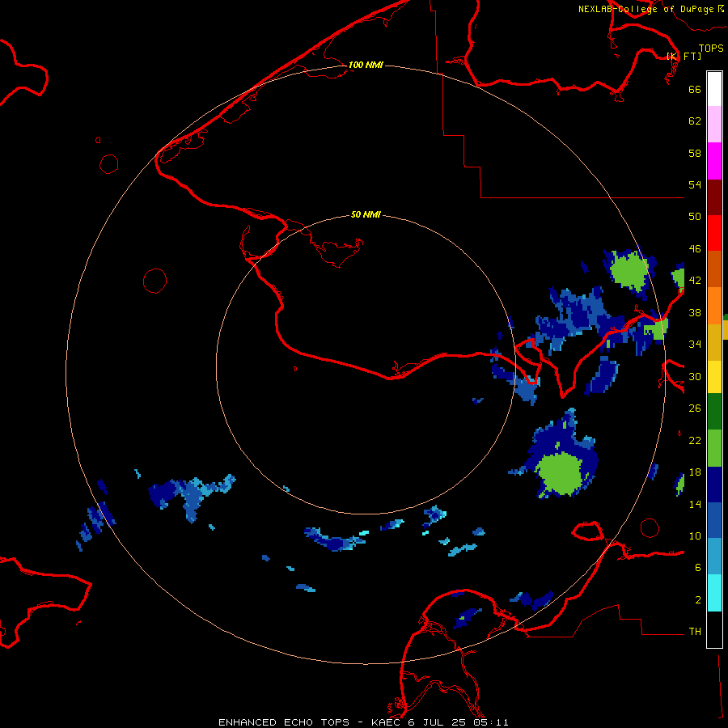The height and width of the screenshot is (728, 728).
Task: Click the navy blue color bar segment
Action: pos(714,485)
